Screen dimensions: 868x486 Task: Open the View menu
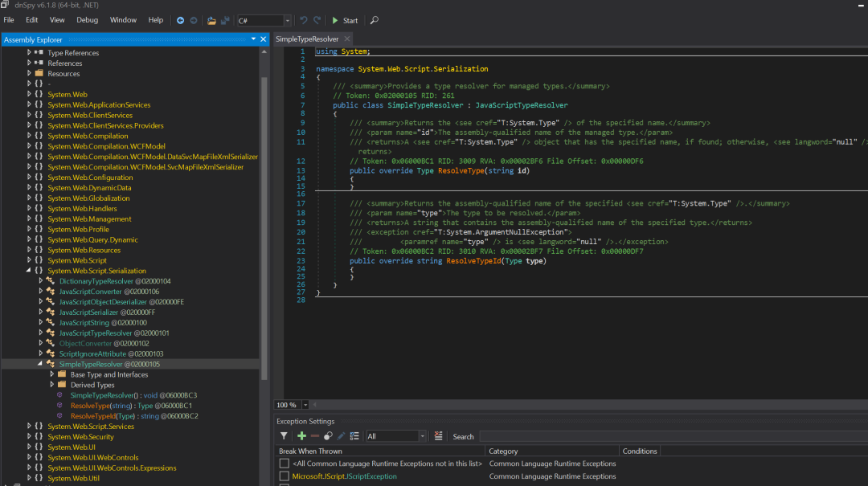57,20
